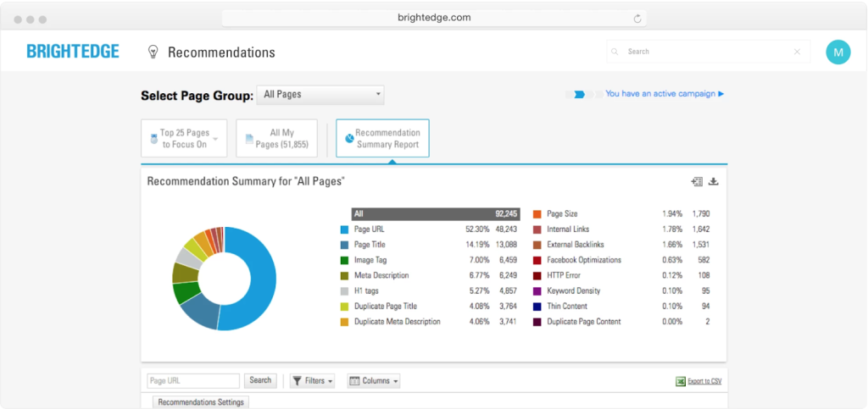This screenshot has width=868, height=409.
Task: Click the HTTP Error dark red swatch
Action: click(x=537, y=276)
